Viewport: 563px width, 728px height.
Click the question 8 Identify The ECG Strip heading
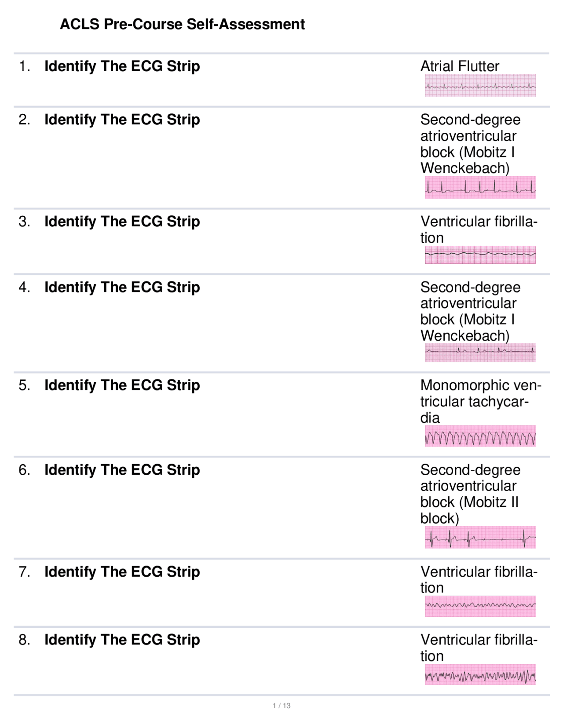(x=122, y=640)
